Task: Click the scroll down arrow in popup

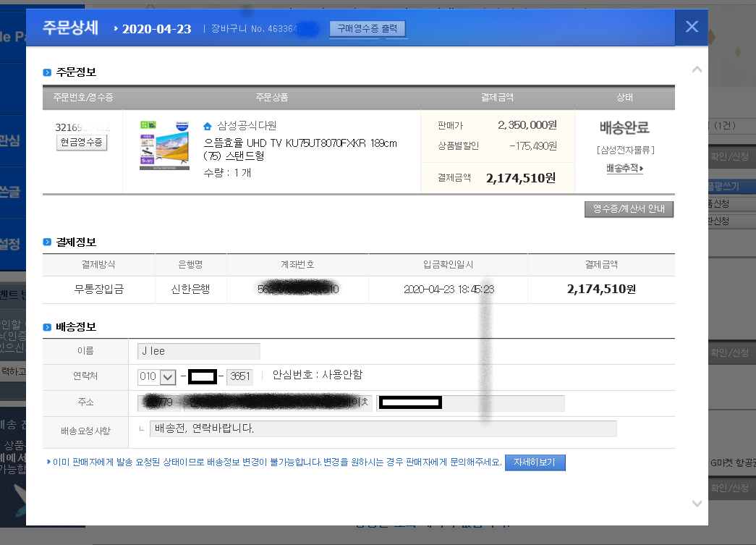Action: coord(697,504)
